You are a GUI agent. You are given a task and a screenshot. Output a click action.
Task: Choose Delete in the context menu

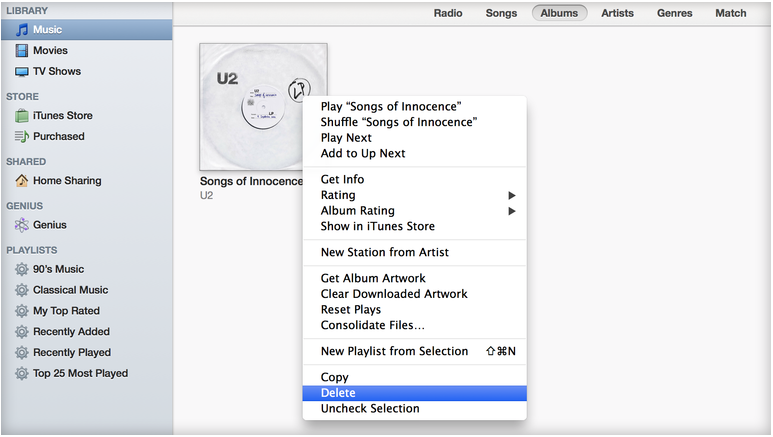[338, 393]
